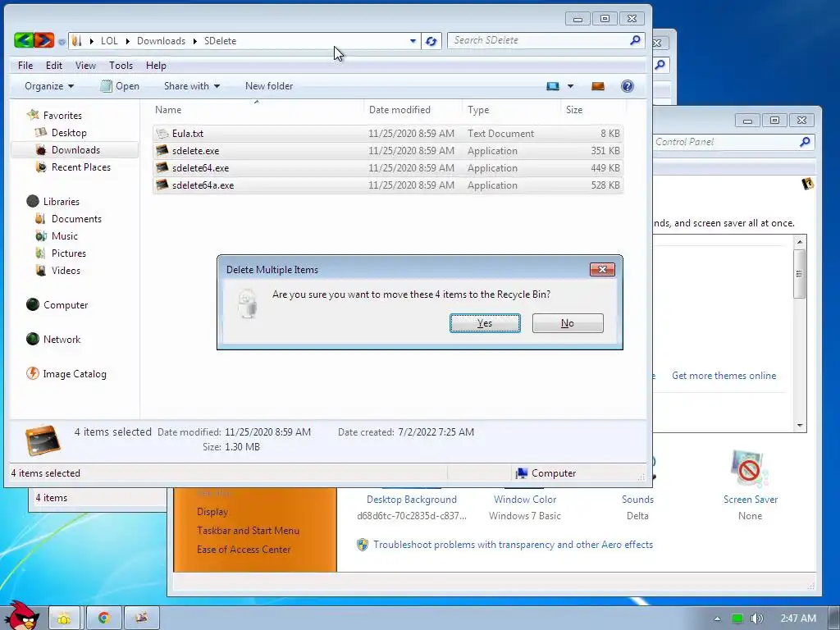Click the themes list scroll down arrow
The height and width of the screenshot is (630, 840).
tap(799, 426)
